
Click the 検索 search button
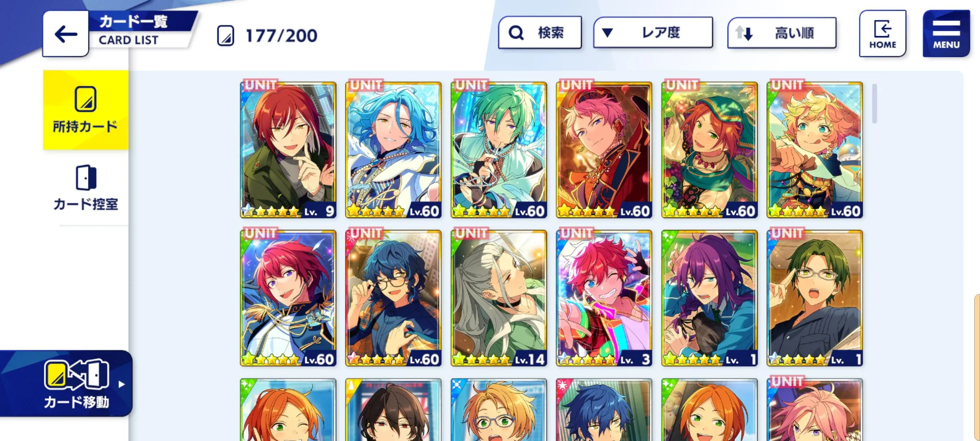pos(540,33)
